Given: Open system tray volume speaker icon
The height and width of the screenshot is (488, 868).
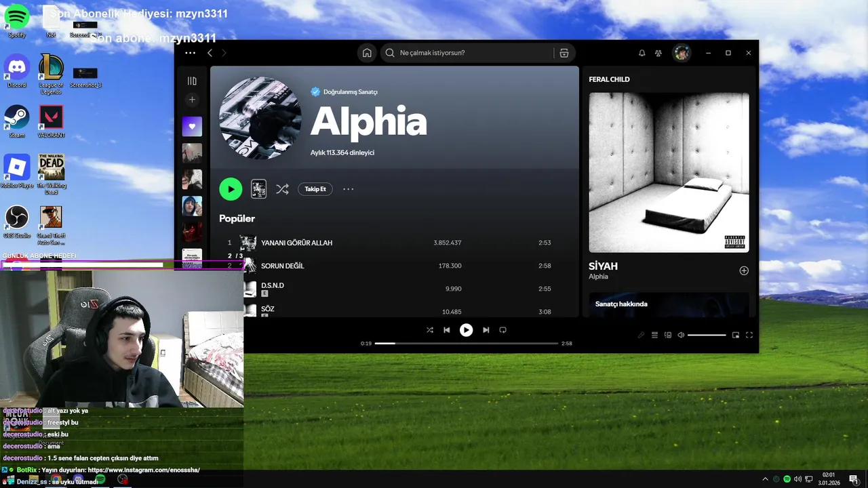Looking at the screenshot, I should [797, 479].
